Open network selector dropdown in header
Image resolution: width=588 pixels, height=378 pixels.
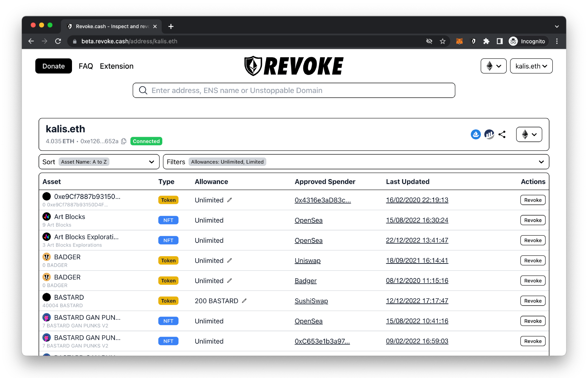coord(493,66)
